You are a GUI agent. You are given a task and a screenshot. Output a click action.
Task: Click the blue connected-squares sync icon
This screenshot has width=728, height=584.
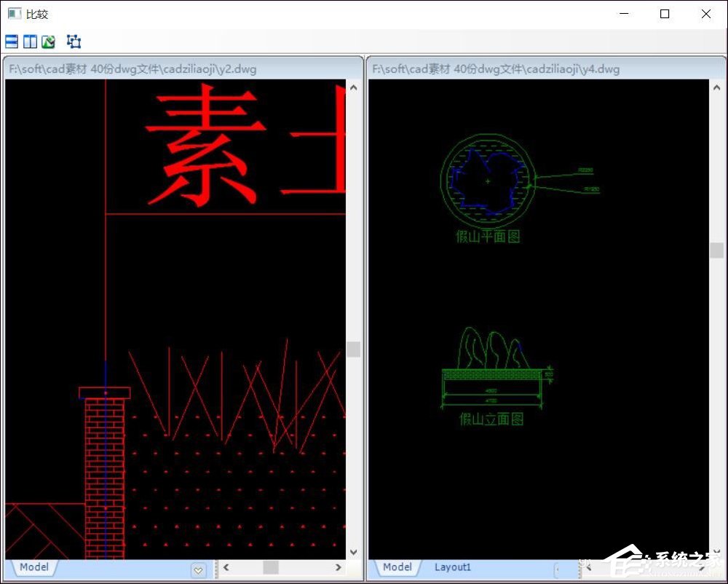point(74,42)
